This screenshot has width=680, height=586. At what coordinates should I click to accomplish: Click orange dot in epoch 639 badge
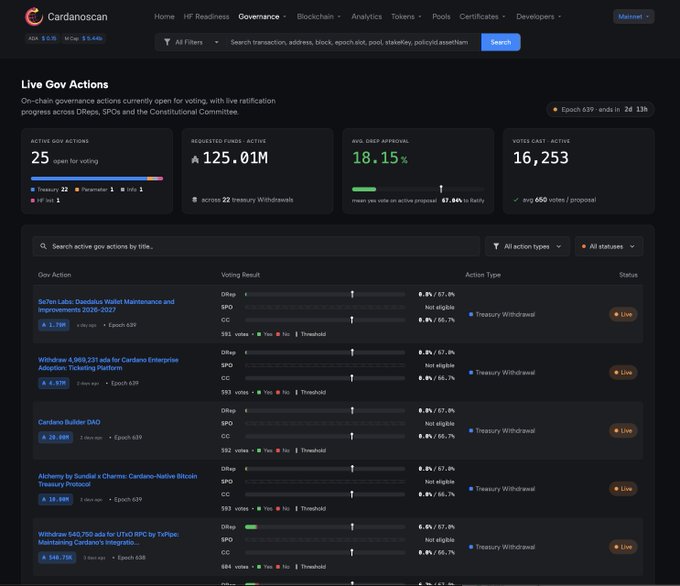coord(555,110)
